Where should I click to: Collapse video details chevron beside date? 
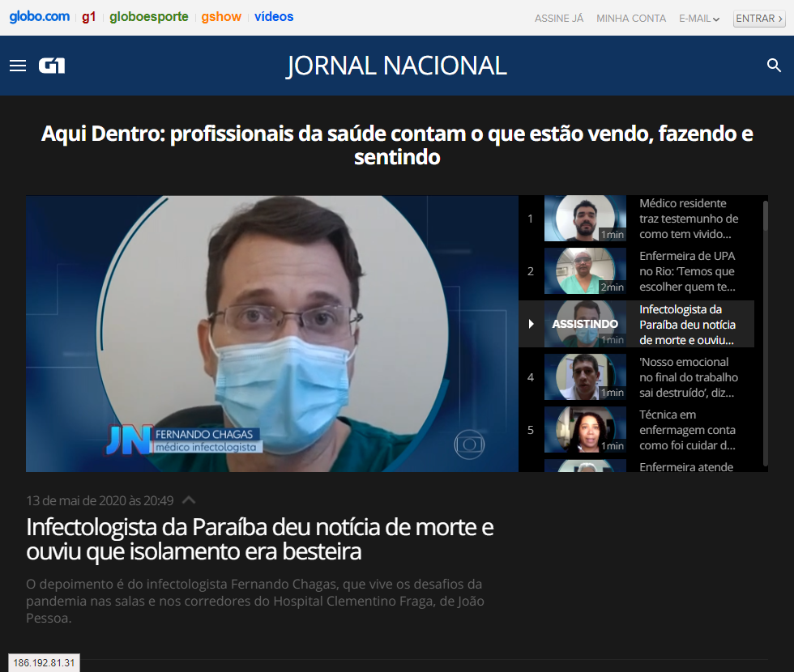189,500
